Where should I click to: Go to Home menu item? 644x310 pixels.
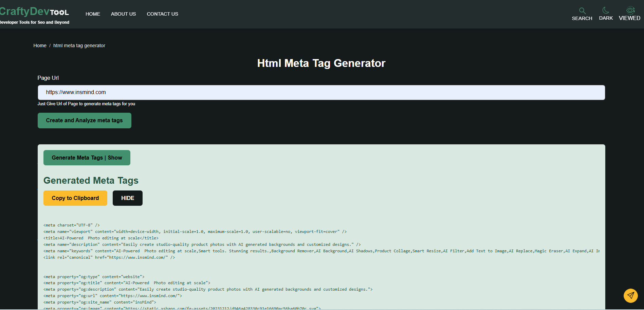pos(93,14)
